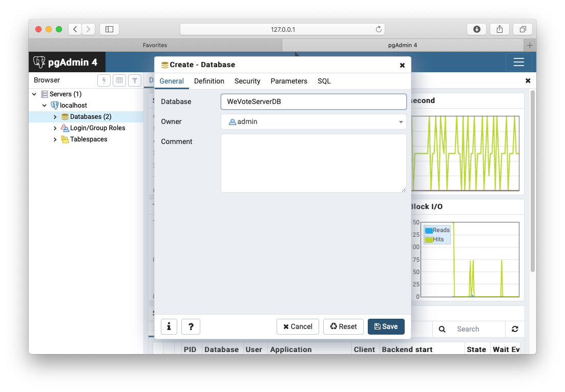Go back in Safari
Screen dimensions: 565x392
[x=75, y=29]
